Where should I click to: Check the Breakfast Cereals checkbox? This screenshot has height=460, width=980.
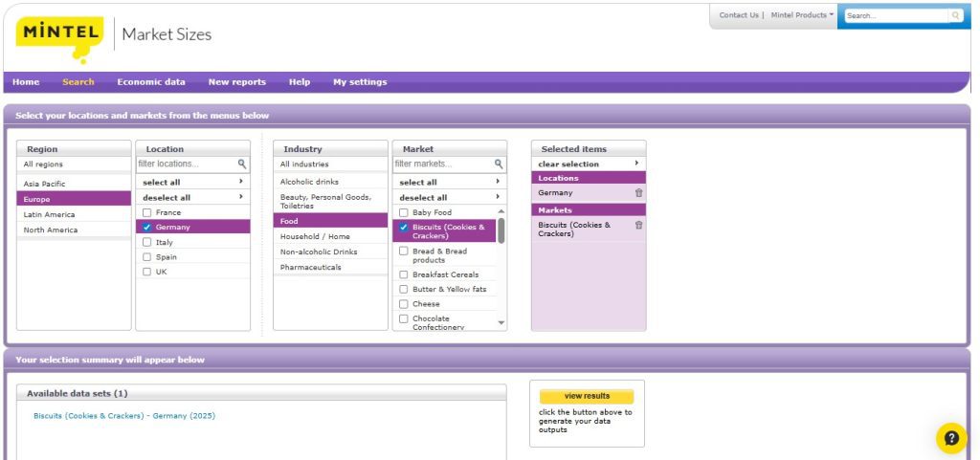pyautogui.click(x=404, y=274)
